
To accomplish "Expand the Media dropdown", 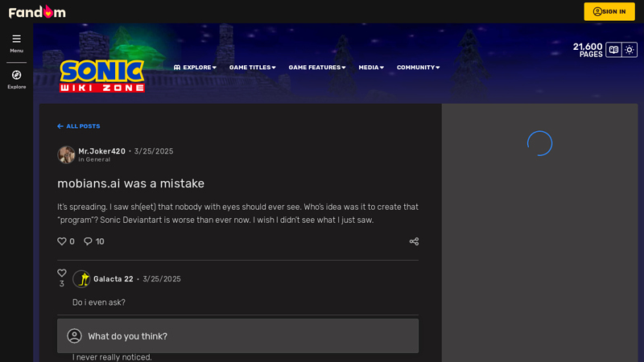I will pyautogui.click(x=371, y=68).
